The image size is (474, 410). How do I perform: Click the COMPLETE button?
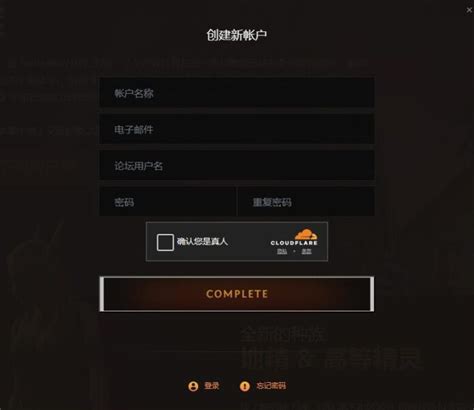tap(237, 294)
